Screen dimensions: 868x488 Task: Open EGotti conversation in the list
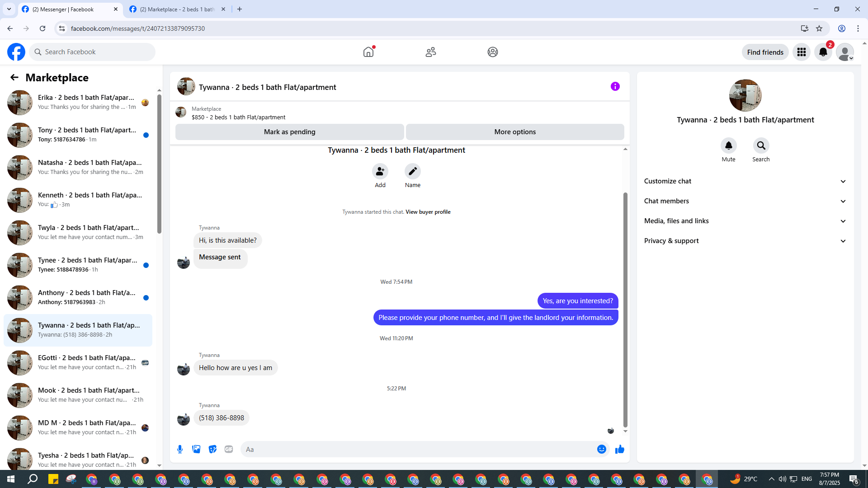coord(78,362)
